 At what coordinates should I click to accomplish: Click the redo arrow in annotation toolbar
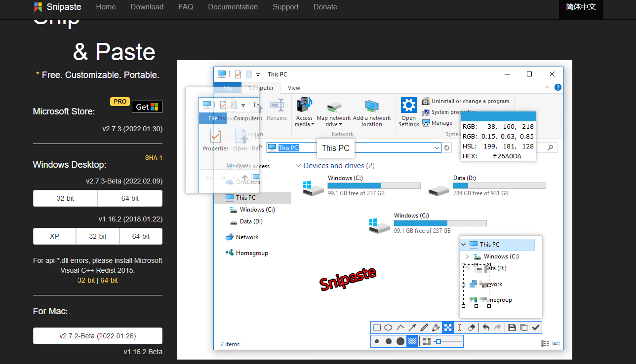pos(498,327)
